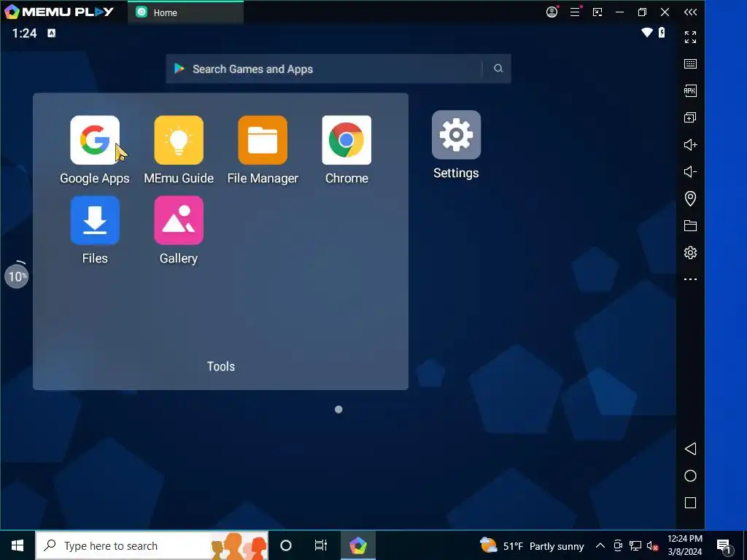Open MEmu settings gear in sidebar
Viewport: 747px width, 560px height.
[x=690, y=252]
